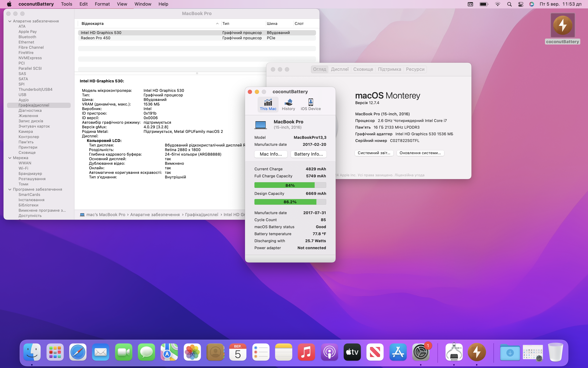Screen dimensions: 588x368
Task: Switch to Дисплеї tab in About This Mac
Action: pos(340,69)
